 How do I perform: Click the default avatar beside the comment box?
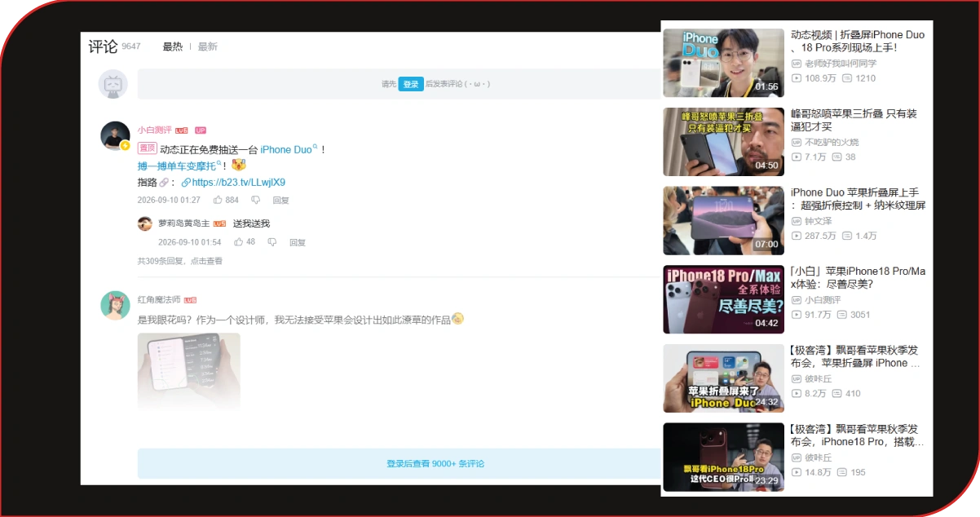[113, 84]
